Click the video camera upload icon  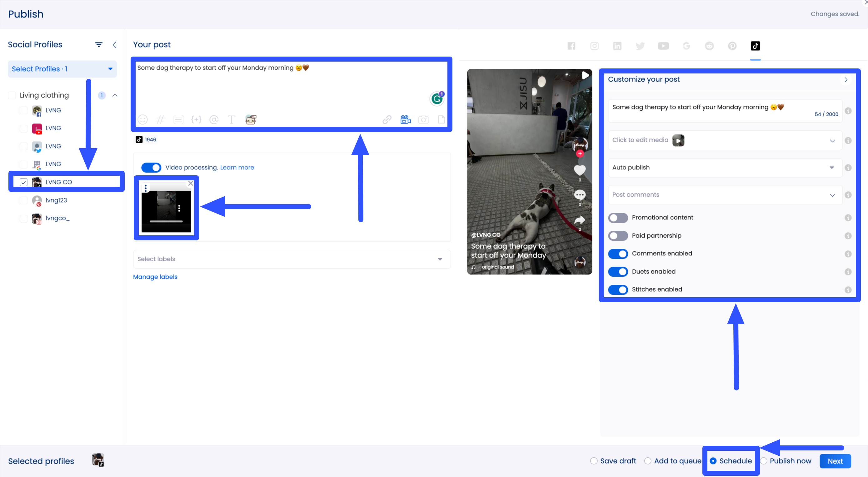pos(405,119)
